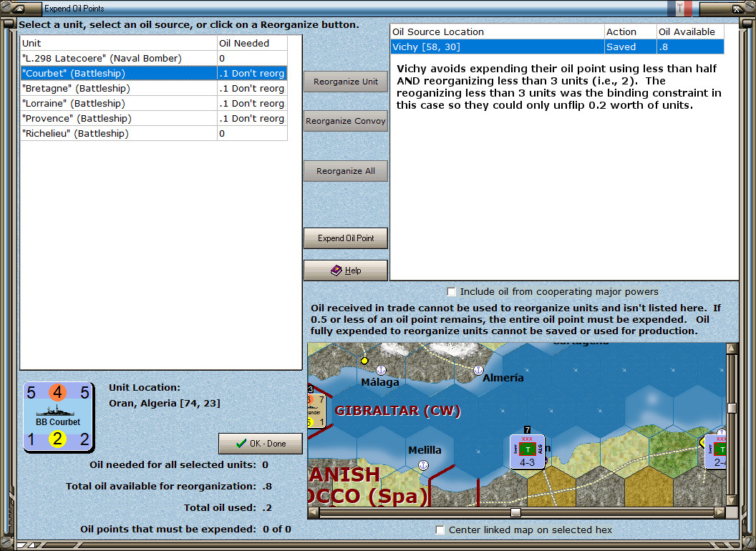Viewport: 756px width, 551px height.
Task: Click the map scroll left arrow
Action: tap(314, 512)
